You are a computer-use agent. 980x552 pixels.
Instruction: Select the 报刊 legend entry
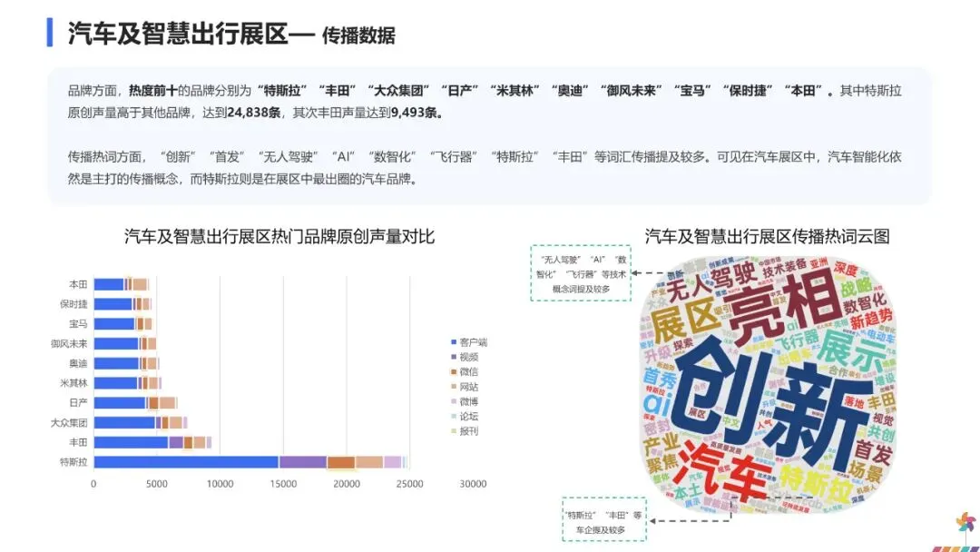click(x=465, y=430)
